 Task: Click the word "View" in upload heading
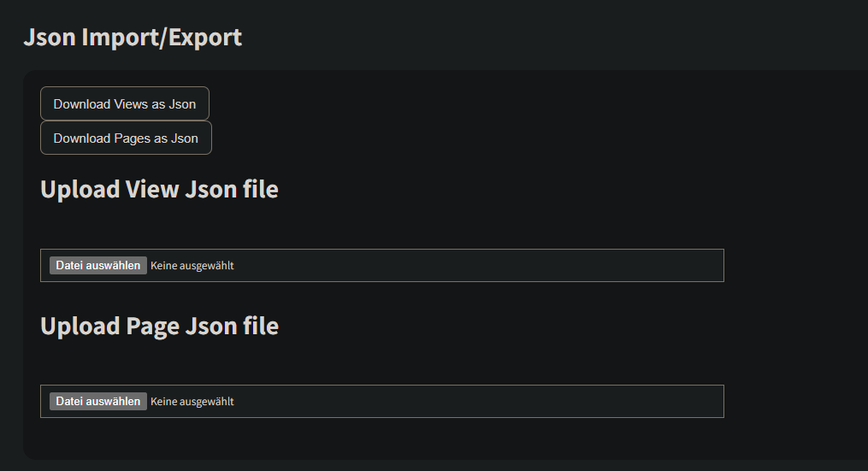(x=152, y=189)
